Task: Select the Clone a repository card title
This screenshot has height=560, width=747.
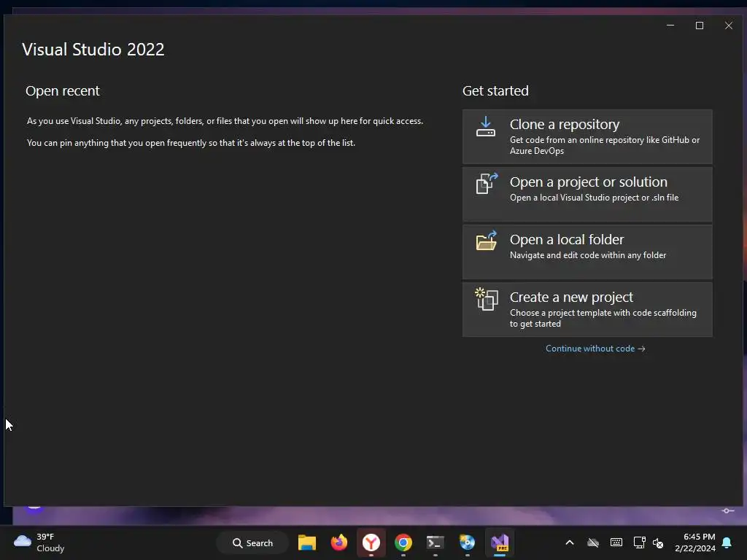Action: [x=565, y=124]
